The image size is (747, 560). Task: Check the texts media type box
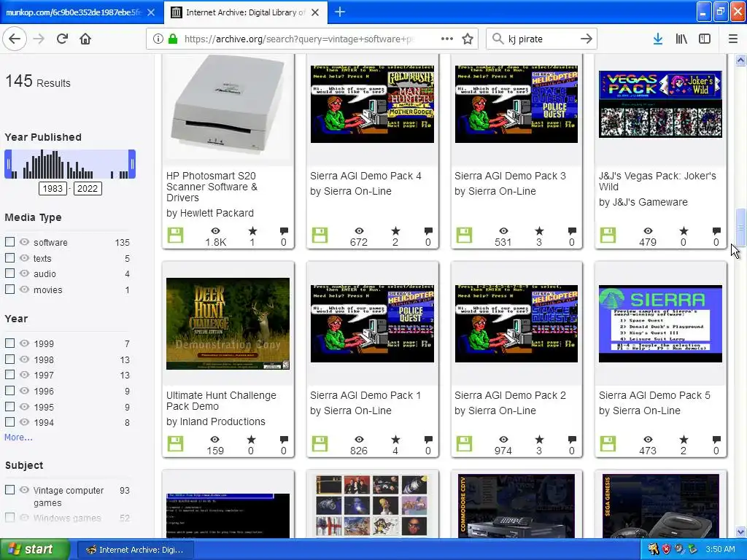coord(9,258)
